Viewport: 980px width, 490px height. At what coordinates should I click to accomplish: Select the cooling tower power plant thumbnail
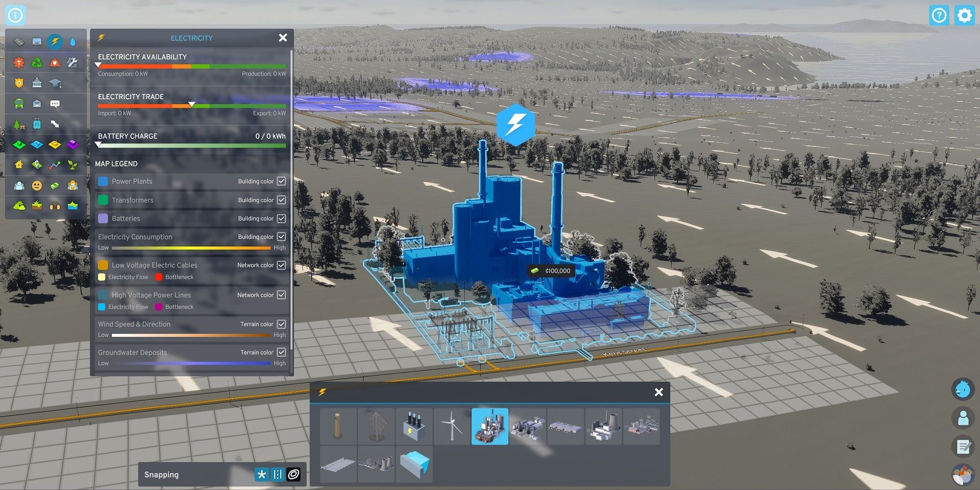click(x=603, y=426)
